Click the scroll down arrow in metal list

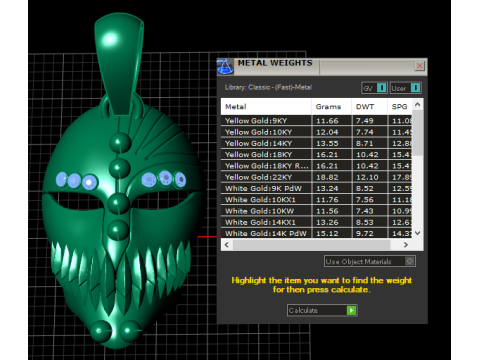[418, 233]
